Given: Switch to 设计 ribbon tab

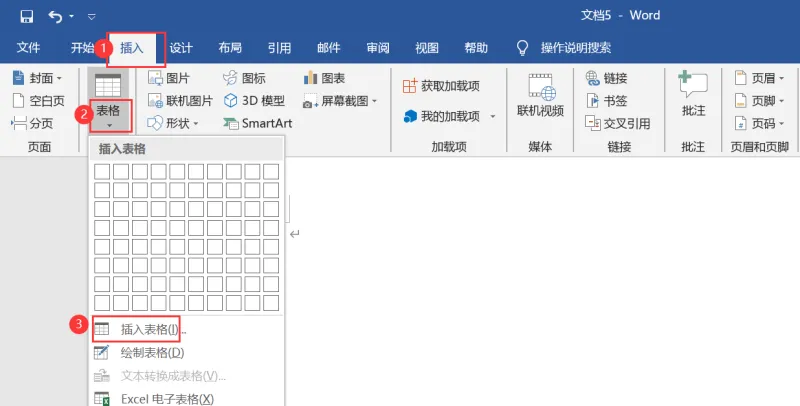Looking at the screenshot, I should [181, 48].
